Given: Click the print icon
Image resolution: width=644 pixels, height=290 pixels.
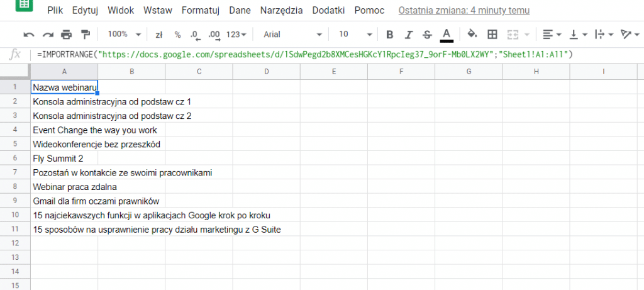Looking at the screenshot, I should coord(67,35).
